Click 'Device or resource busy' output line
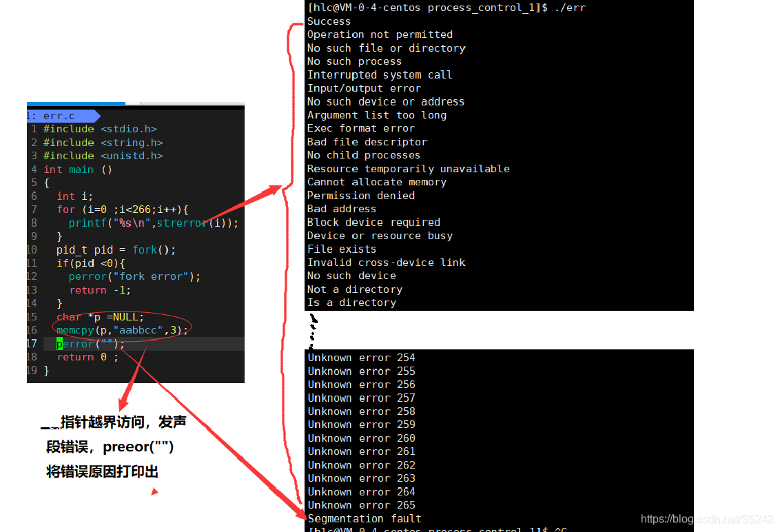 tap(380, 236)
